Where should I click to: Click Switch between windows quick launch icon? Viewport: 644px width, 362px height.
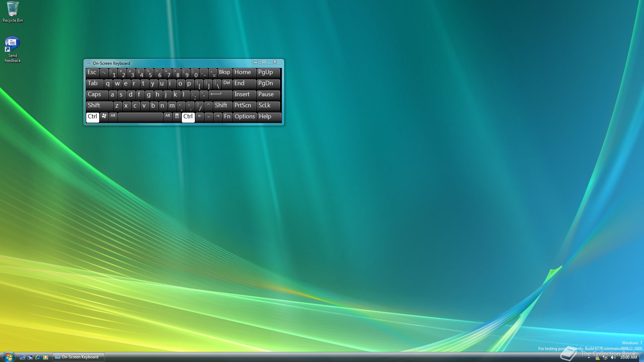(x=30, y=357)
